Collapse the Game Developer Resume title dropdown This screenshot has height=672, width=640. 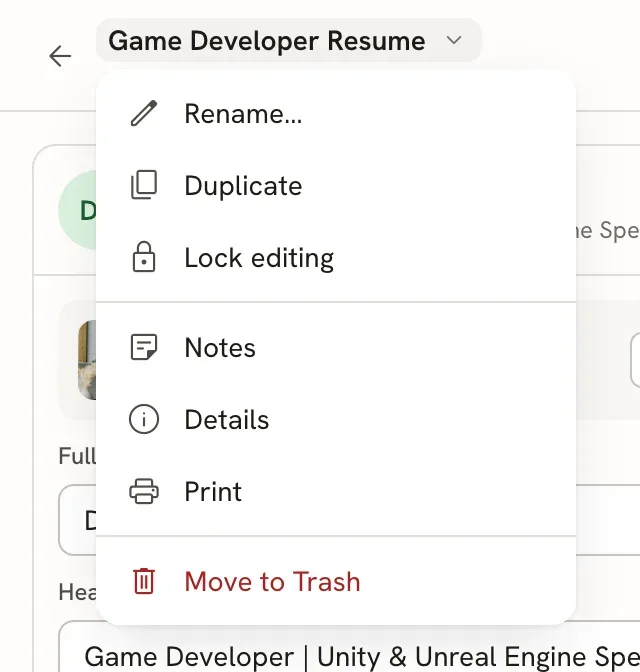click(x=288, y=40)
